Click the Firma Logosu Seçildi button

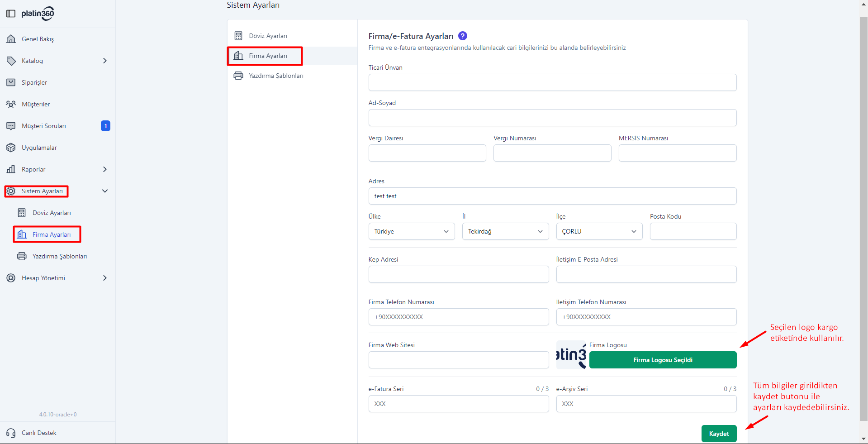[x=663, y=360]
